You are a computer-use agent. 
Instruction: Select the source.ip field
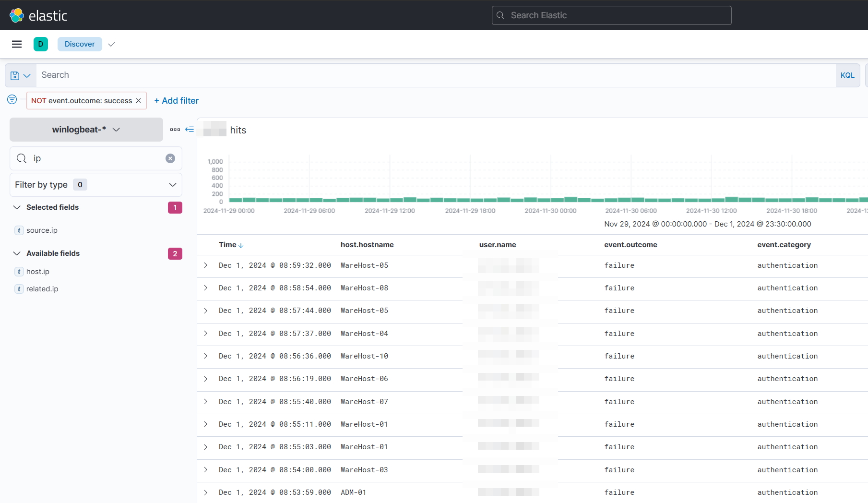tap(42, 230)
